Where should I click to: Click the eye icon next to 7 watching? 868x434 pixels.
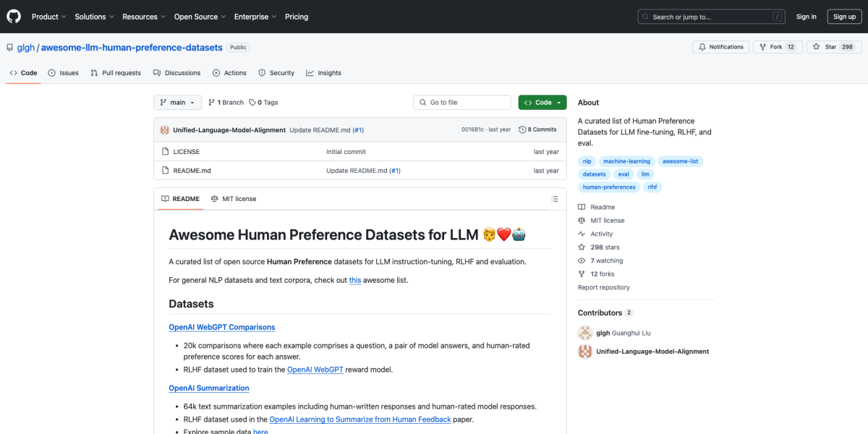[x=580, y=260]
